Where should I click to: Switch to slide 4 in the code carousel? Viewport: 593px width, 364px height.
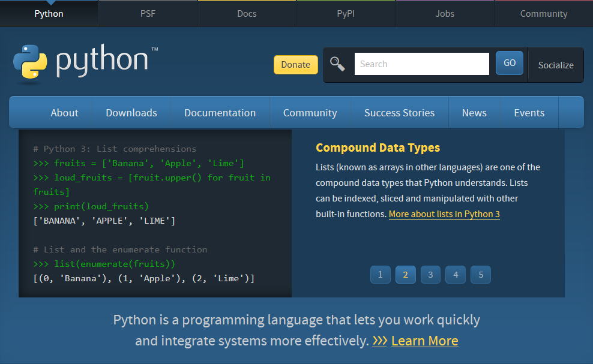pos(456,275)
